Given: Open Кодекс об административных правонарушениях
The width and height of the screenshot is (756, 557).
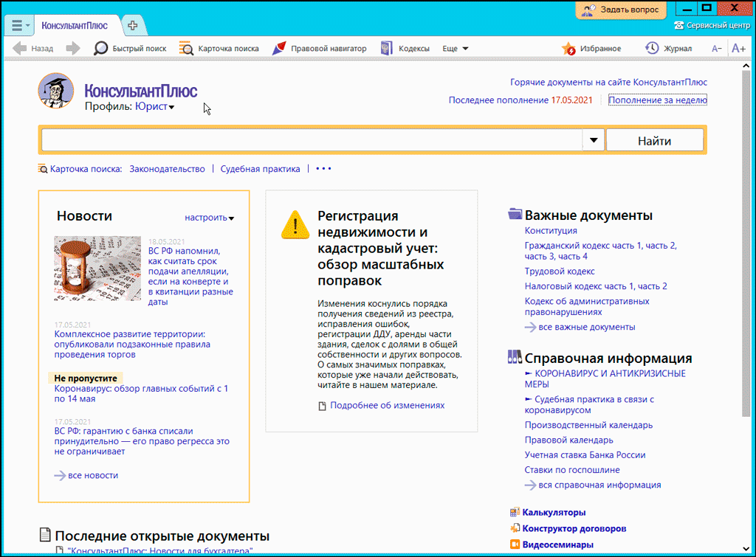Looking at the screenshot, I should click(587, 306).
